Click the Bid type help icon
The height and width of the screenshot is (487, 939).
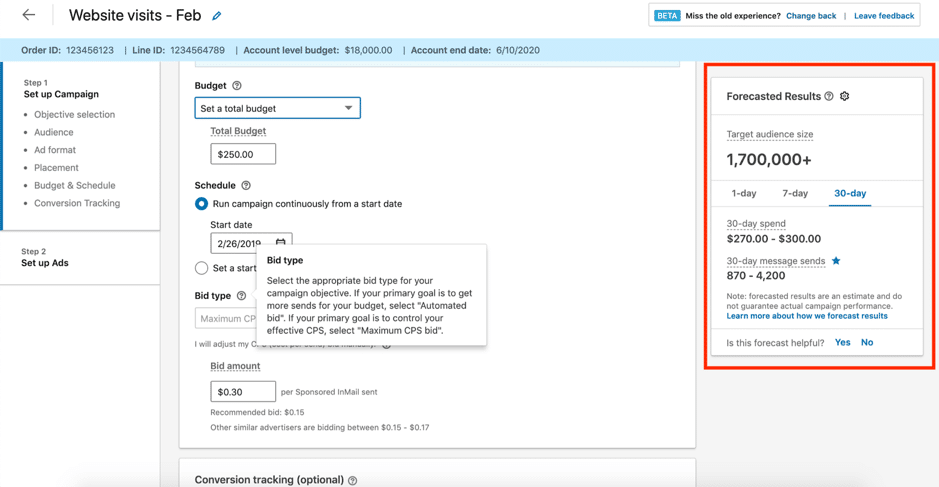coord(241,296)
